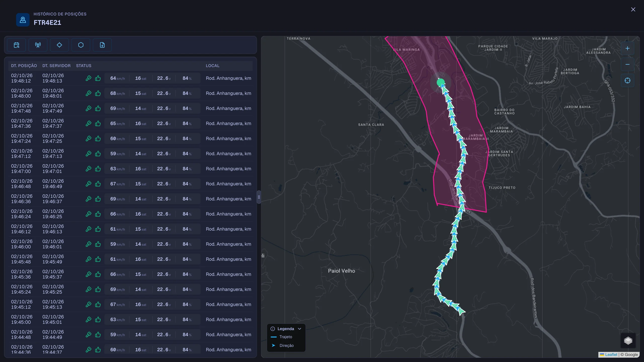This screenshot has height=362, width=644.
Task: Open the calendar date search tool
Action: point(17,45)
